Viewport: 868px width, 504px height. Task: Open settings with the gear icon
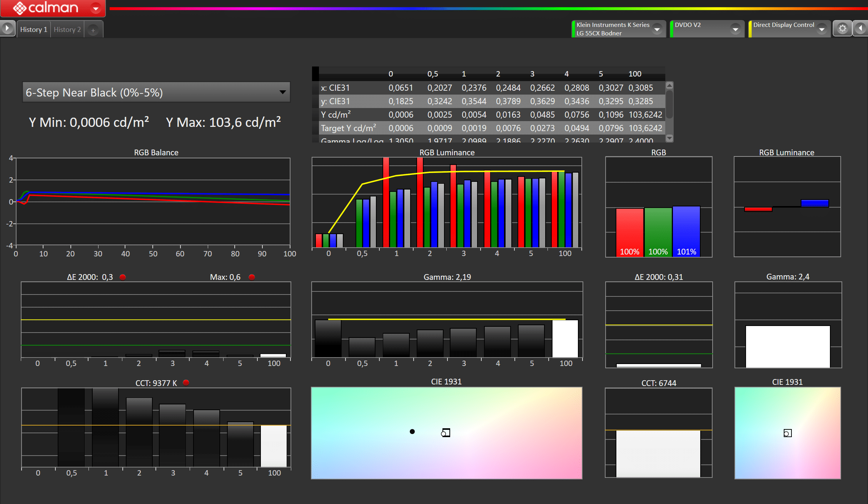[842, 29]
